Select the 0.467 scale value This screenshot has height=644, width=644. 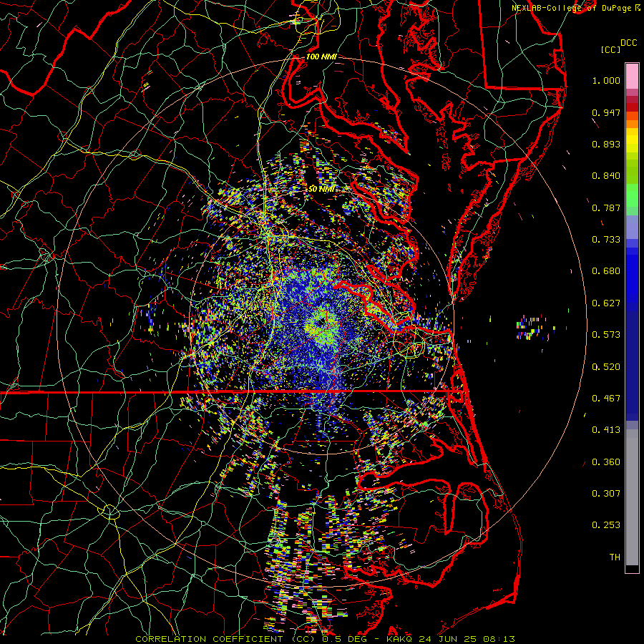coord(606,399)
